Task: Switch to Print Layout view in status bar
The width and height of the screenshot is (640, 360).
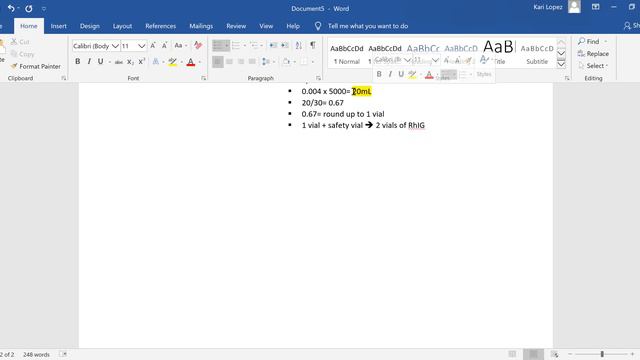Action: (x=533, y=354)
